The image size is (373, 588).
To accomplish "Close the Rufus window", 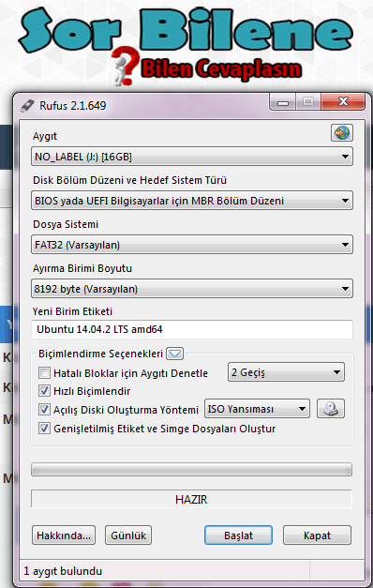I will (343, 102).
